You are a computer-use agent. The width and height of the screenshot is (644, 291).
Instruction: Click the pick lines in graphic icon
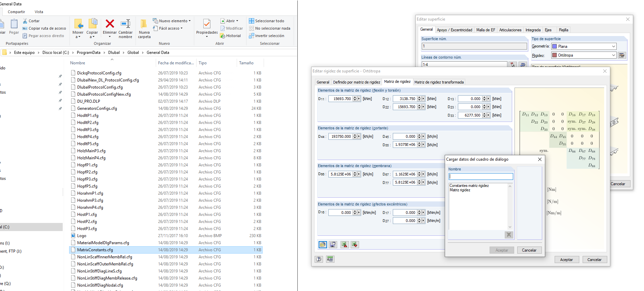512,64
